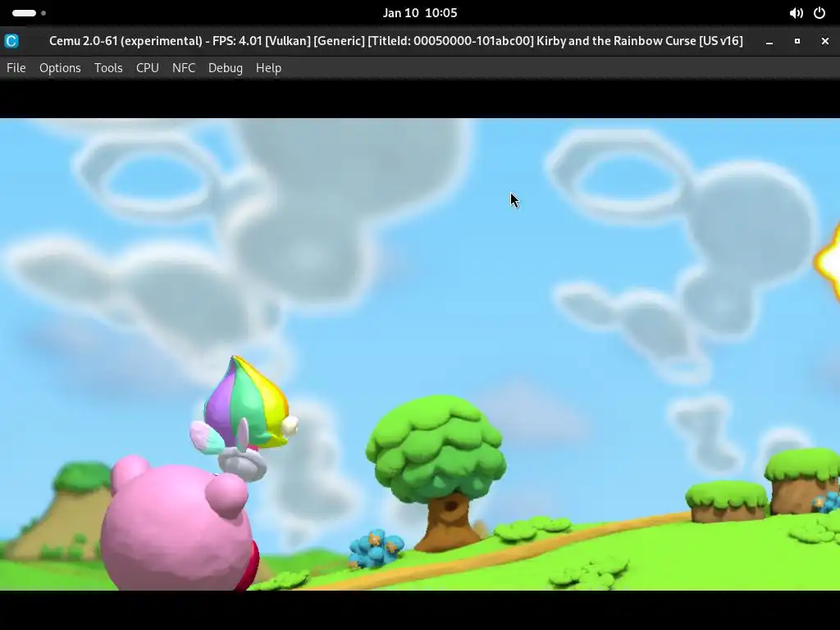Click the Cemu app icon in title bar

pos(11,41)
